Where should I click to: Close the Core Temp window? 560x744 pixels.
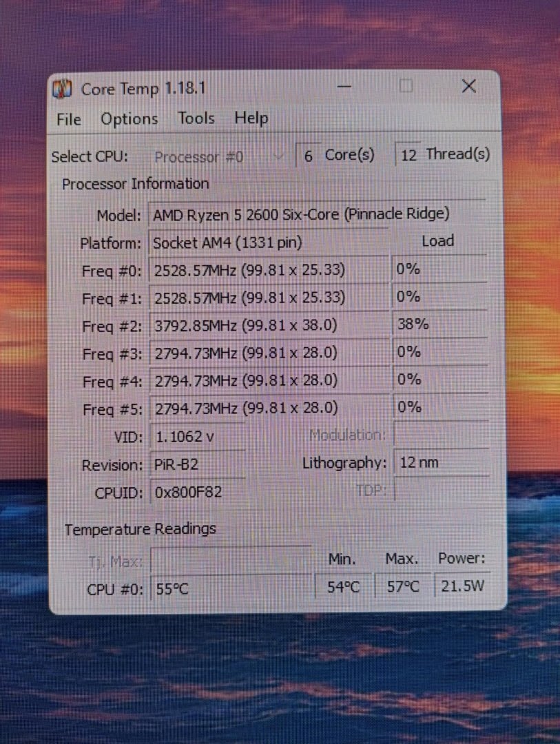(x=469, y=86)
